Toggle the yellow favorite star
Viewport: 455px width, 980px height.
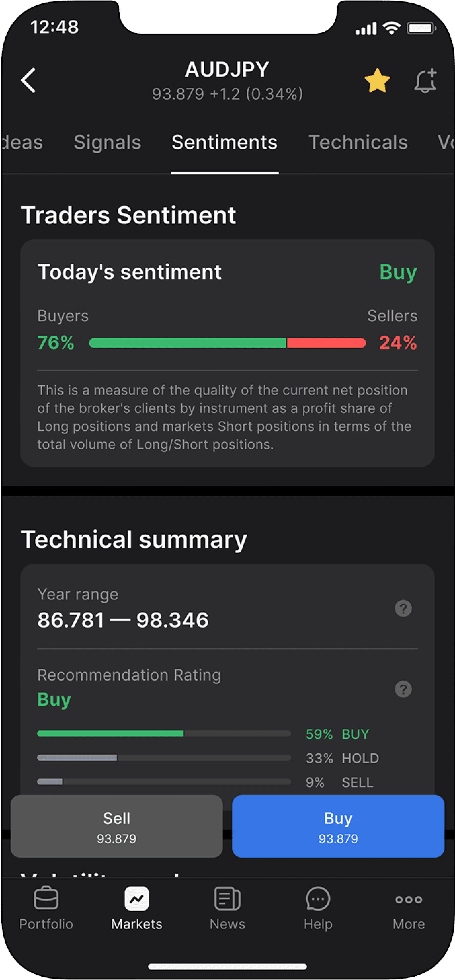point(377,81)
